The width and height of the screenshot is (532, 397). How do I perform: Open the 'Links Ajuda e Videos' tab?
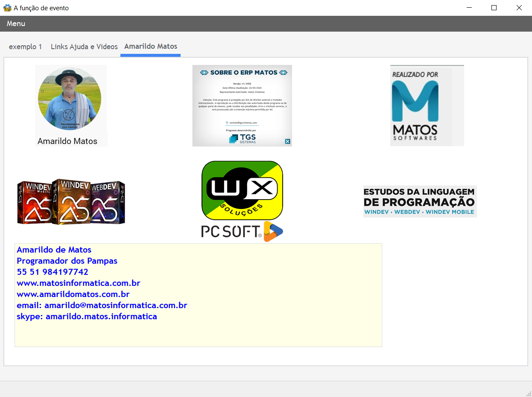tap(84, 47)
